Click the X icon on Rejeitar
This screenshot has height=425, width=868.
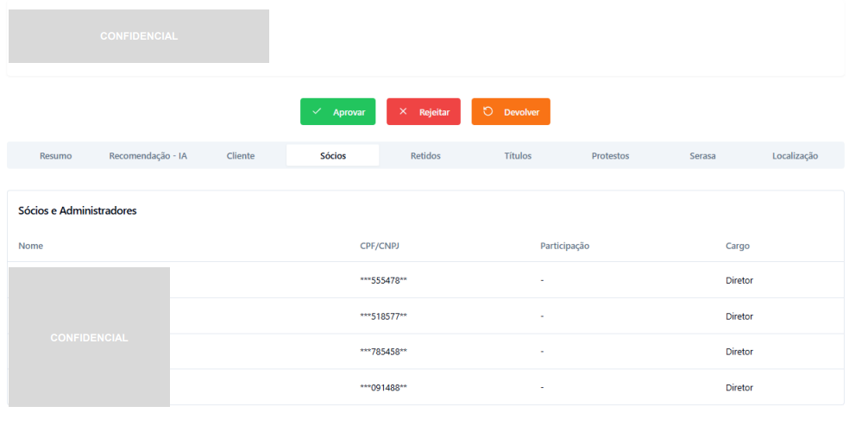[x=403, y=112]
